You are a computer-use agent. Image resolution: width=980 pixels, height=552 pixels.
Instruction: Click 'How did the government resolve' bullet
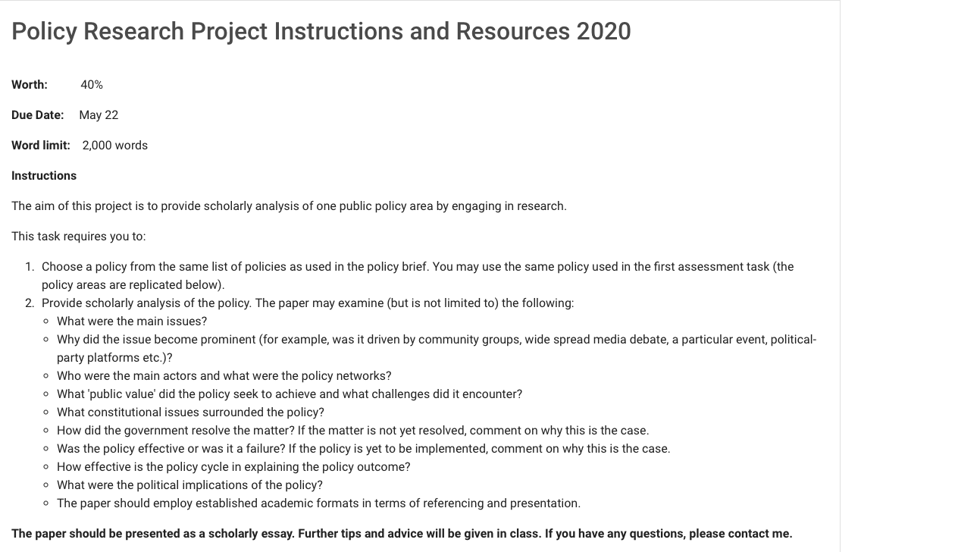point(353,431)
